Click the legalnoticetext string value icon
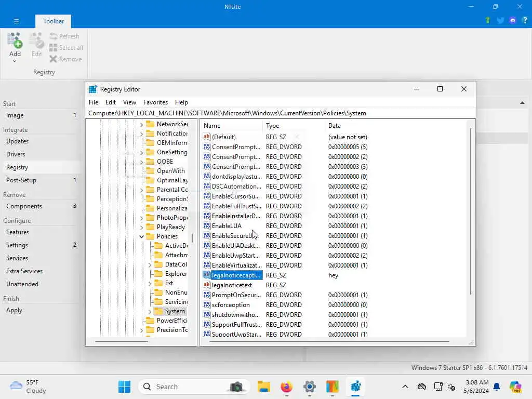Viewport: 532px width, 399px height. click(x=207, y=285)
